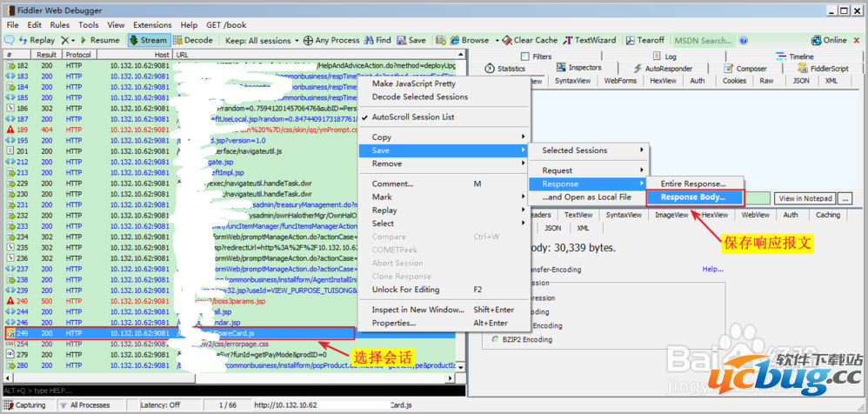The width and height of the screenshot is (868, 414).
Task: Expand the Browse dropdown arrow
Action: click(x=497, y=40)
